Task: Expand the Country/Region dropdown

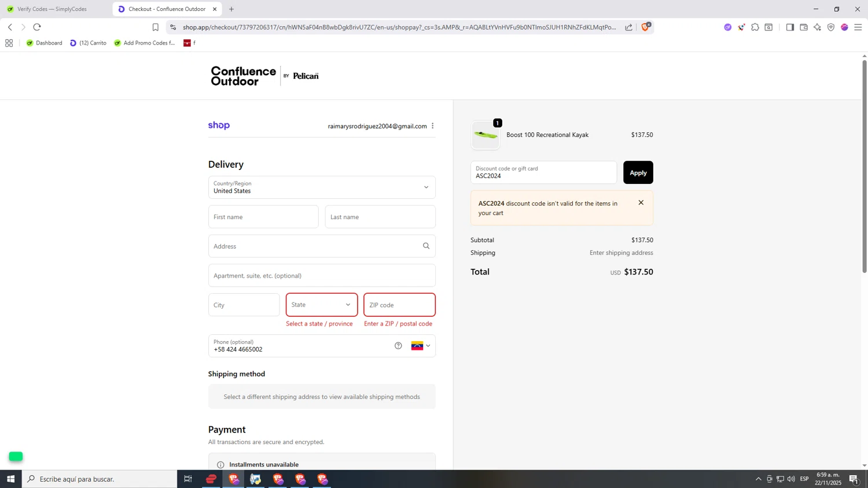Action: [322, 187]
